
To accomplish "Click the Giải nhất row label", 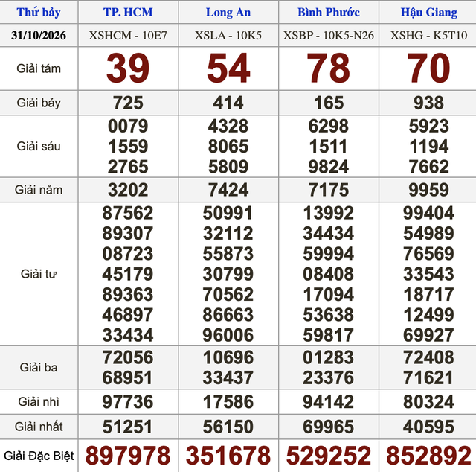I will (39, 427).
